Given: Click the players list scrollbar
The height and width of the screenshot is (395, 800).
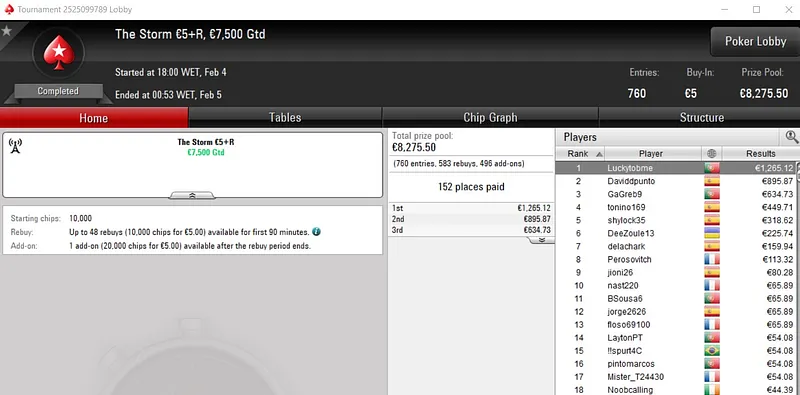Looking at the screenshot, I should tap(797, 276).
